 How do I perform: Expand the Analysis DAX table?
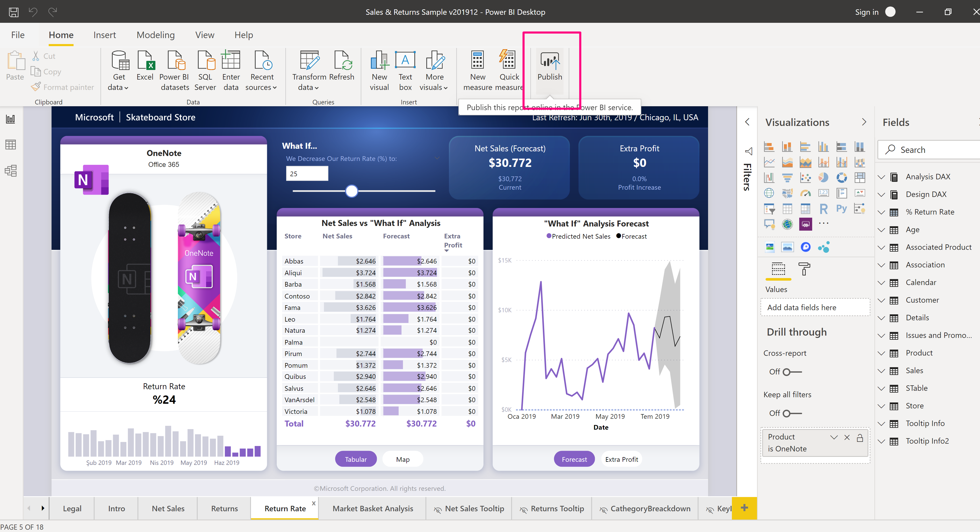coord(881,177)
